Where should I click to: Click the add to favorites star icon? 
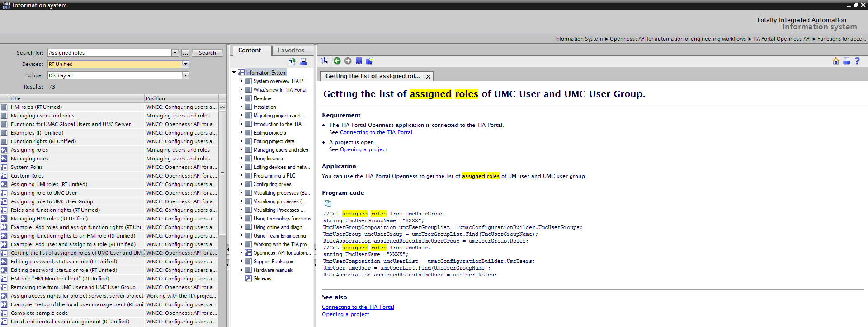point(370,61)
